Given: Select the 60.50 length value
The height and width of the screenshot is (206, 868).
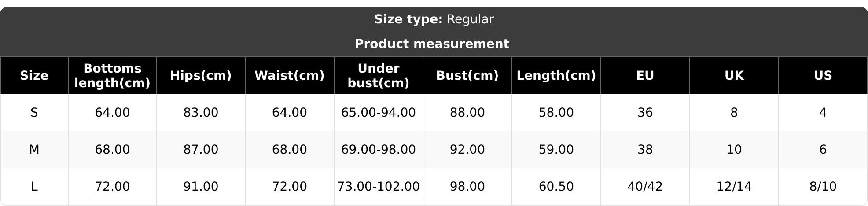Looking at the screenshot, I should click(556, 187).
